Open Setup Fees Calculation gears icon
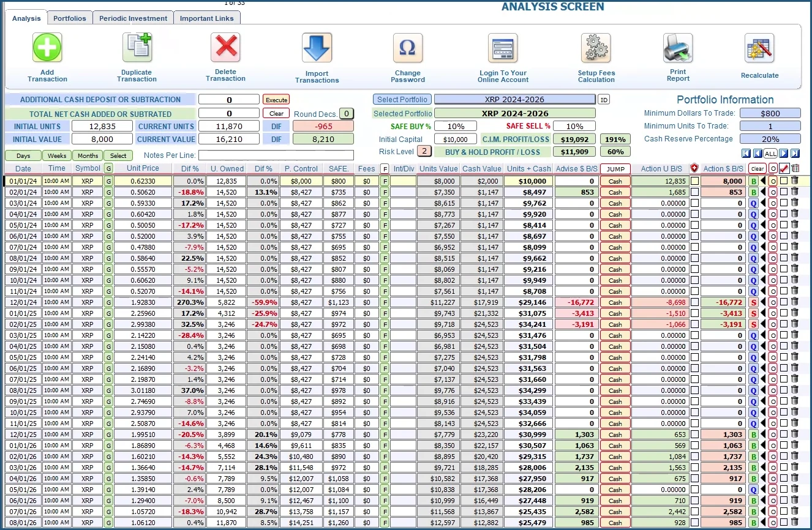Screen dimensions: 812x530 (596, 48)
